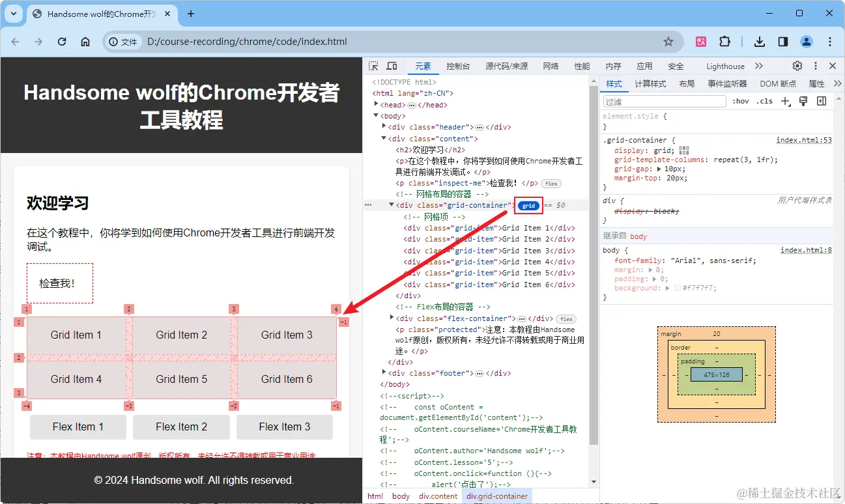Screen dimensions: 845x504
Task: Select div.content in the breadcrumb bar
Action: [x=438, y=496]
